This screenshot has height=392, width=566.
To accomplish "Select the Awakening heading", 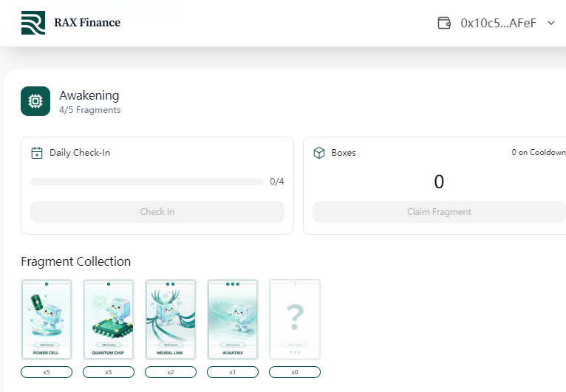I will point(89,95).
